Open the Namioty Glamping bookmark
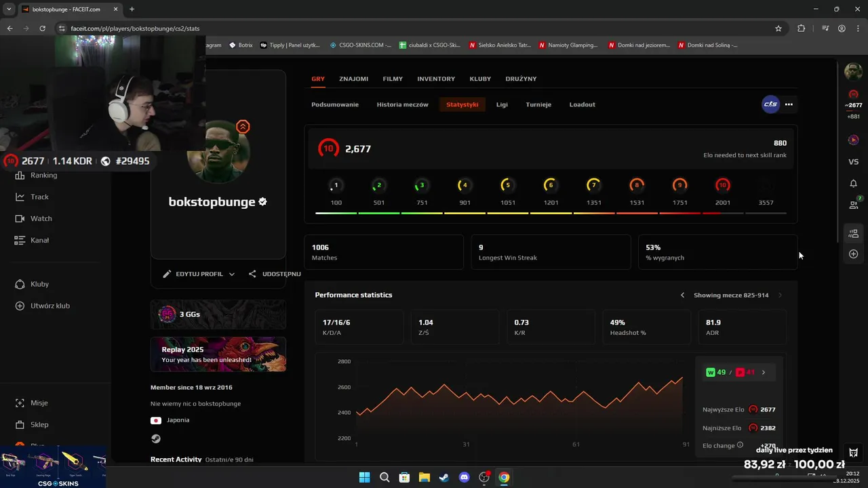Image resolution: width=868 pixels, height=488 pixels. pyautogui.click(x=568, y=45)
